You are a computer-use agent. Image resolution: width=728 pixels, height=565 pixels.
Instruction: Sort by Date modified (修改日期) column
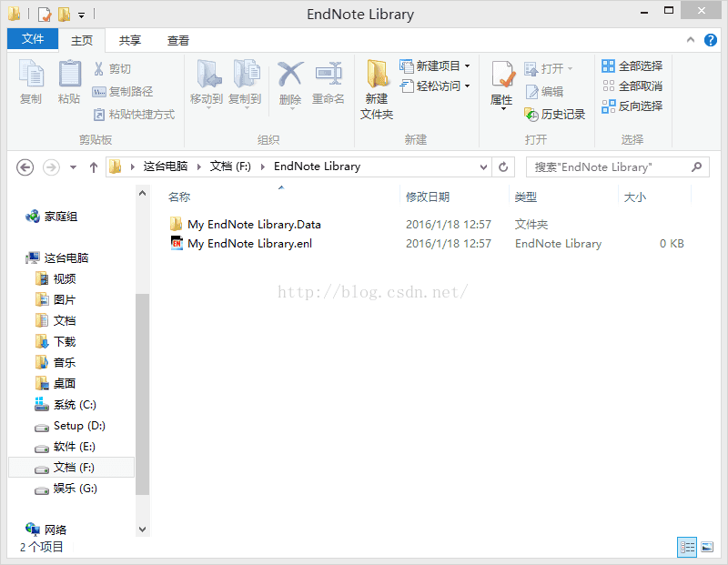click(x=427, y=197)
